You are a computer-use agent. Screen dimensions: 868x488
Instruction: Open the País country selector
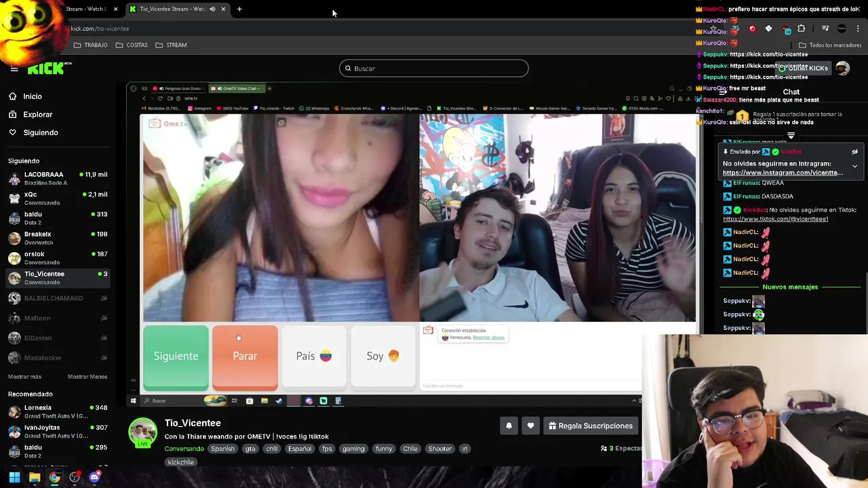pyautogui.click(x=314, y=357)
